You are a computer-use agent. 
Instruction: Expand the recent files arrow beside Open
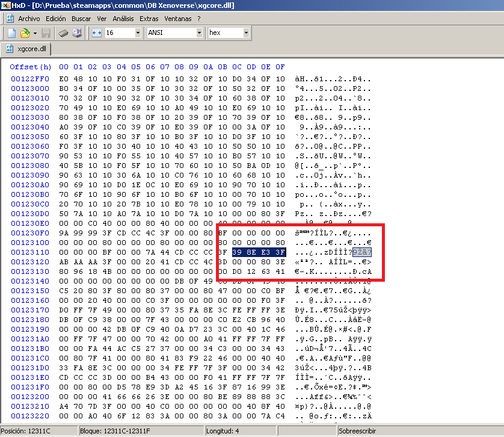tap(35, 33)
